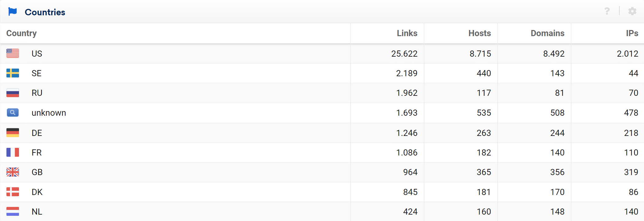
Task: Click the unknown country magnifier icon
Action: click(x=13, y=113)
